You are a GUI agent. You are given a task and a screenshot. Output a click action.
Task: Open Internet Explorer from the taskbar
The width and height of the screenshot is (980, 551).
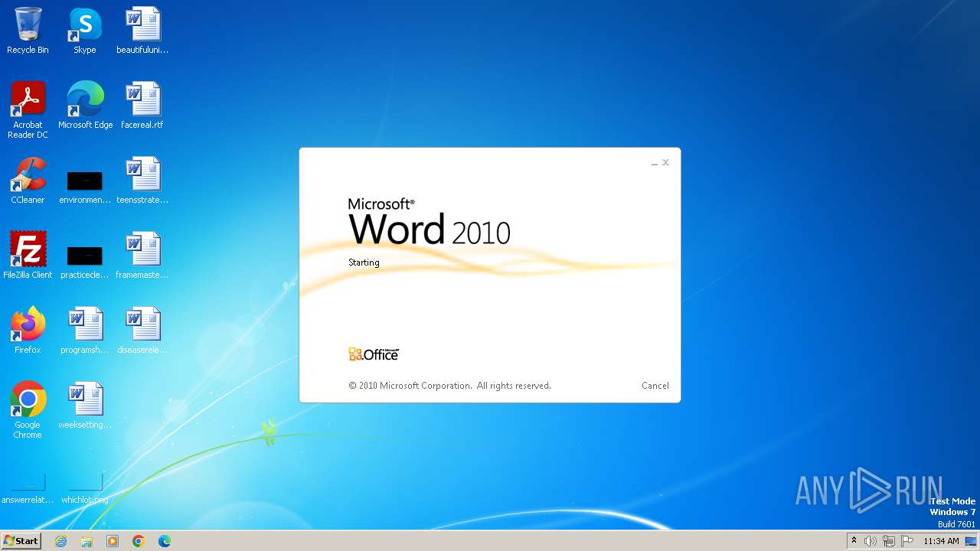tap(60, 541)
